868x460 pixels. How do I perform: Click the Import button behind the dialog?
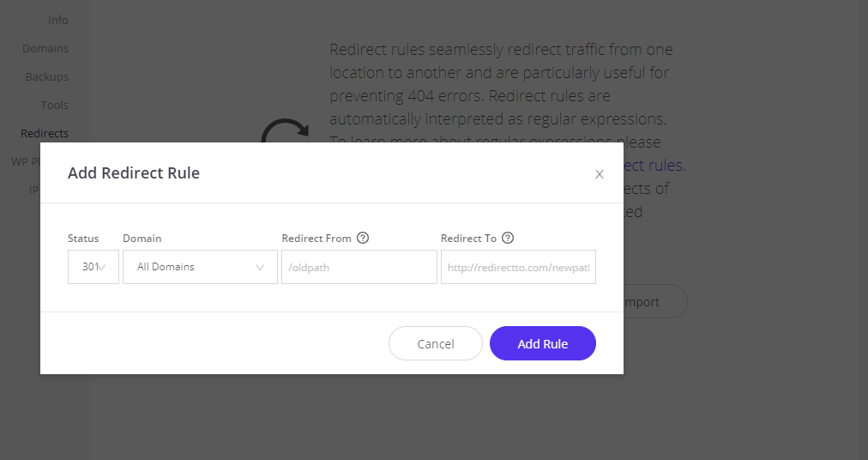coord(655,301)
